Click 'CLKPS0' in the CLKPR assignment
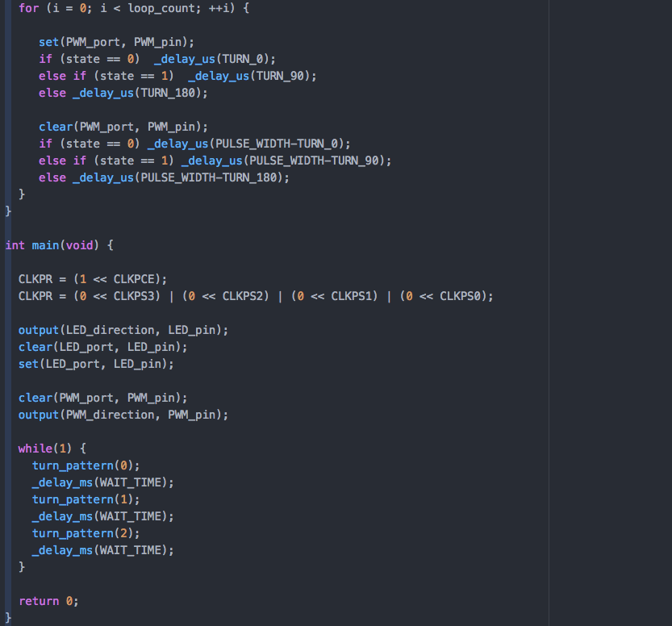This screenshot has height=626, width=672. 461,296
